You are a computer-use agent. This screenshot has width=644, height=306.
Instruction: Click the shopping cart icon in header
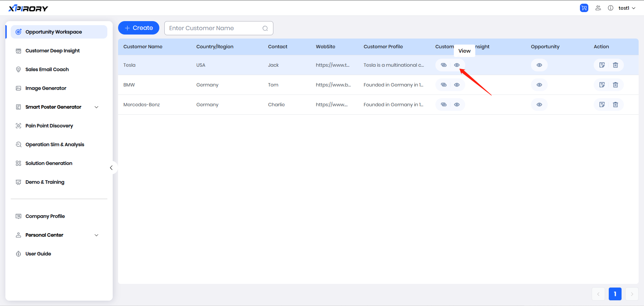pyautogui.click(x=584, y=8)
